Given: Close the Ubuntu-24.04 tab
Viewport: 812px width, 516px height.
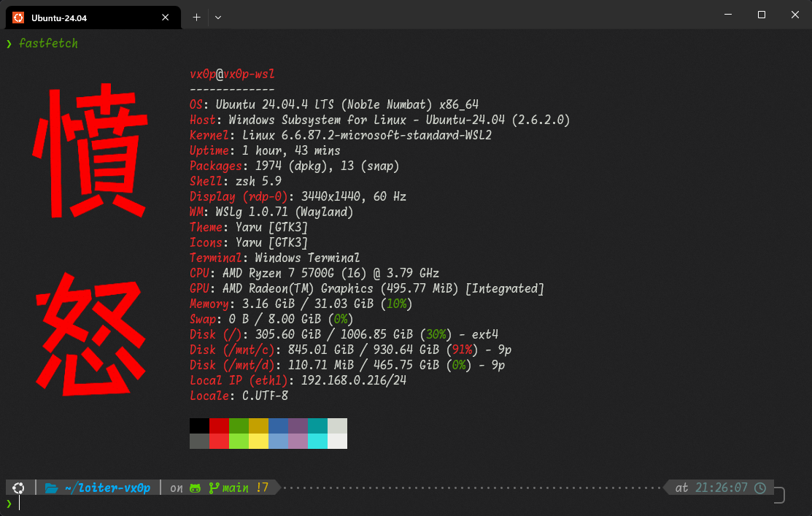Looking at the screenshot, I should coord(165,18).
